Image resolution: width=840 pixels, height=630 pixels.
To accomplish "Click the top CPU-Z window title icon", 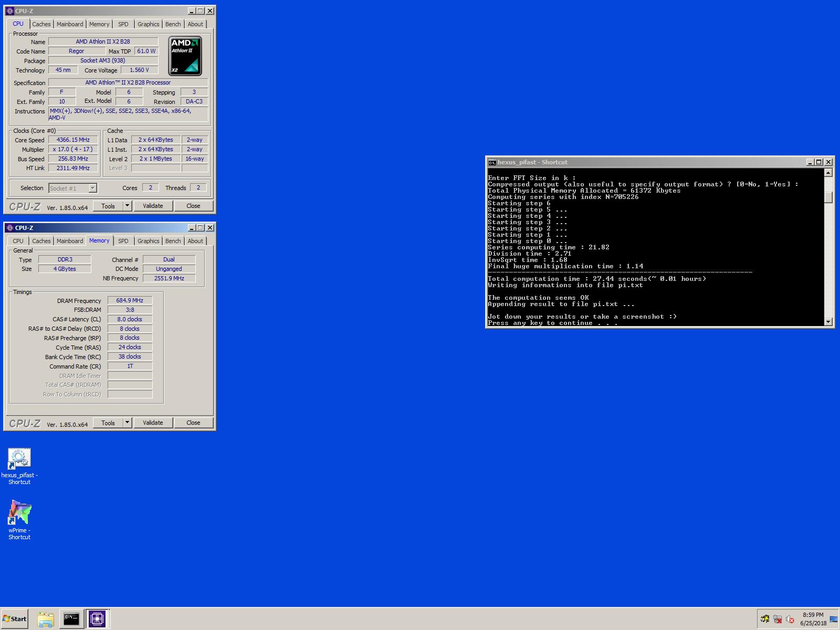I will click(10, 10).
